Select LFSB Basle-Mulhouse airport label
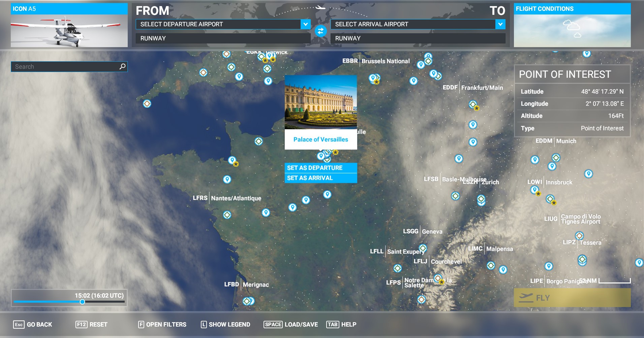The height and width of the screenshot is (338, 644). (455, 179)
